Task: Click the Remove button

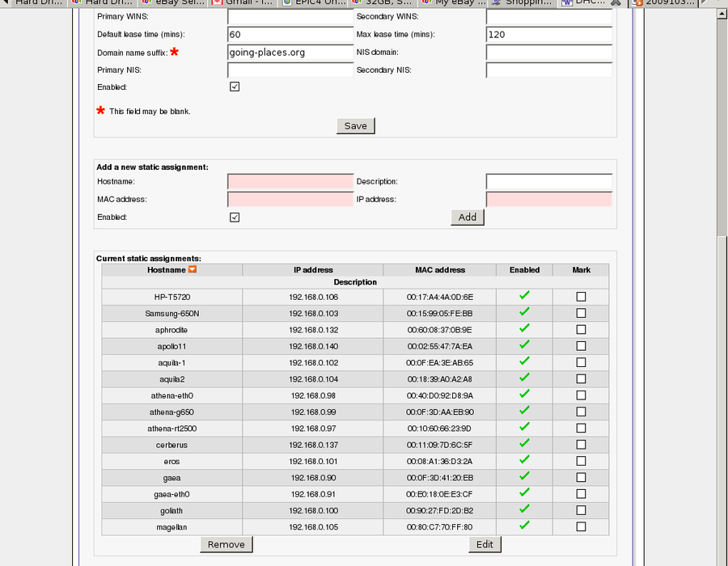Action: 226,544
